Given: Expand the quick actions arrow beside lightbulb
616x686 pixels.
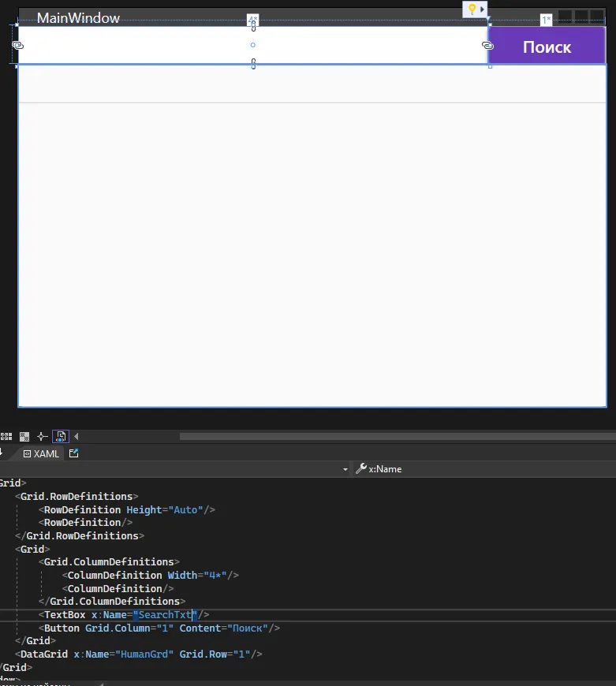Looking at the screenshot, I should [x=482, y=9].
